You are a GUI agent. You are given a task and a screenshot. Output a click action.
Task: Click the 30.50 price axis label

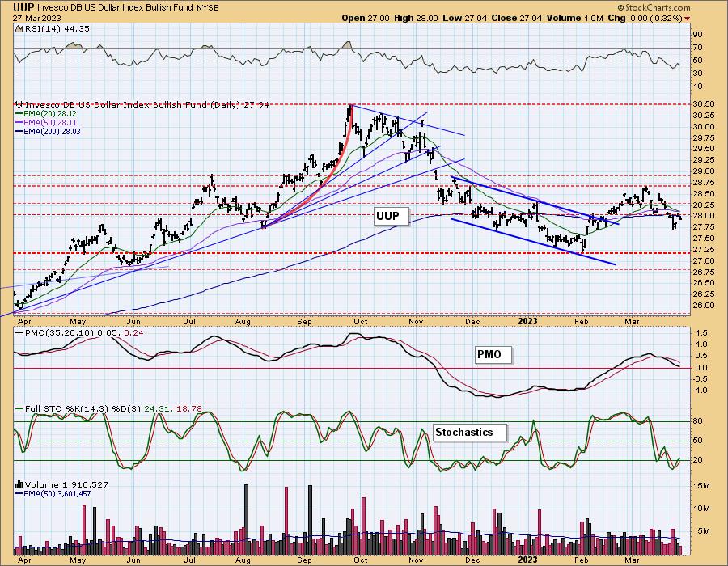pyautogui.click(x=704, y=104)
